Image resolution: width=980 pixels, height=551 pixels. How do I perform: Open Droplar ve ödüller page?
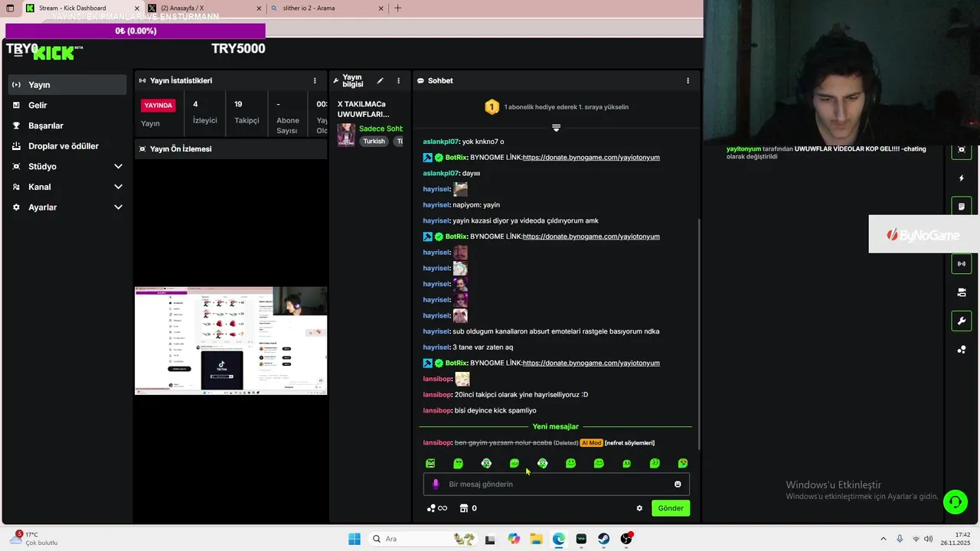(x=67, y=146)
